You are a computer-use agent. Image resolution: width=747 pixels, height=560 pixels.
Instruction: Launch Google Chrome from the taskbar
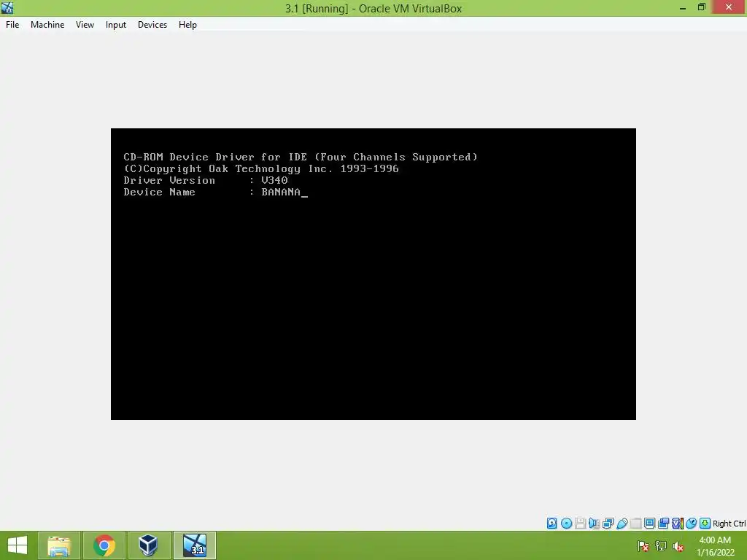coord(104,545)
